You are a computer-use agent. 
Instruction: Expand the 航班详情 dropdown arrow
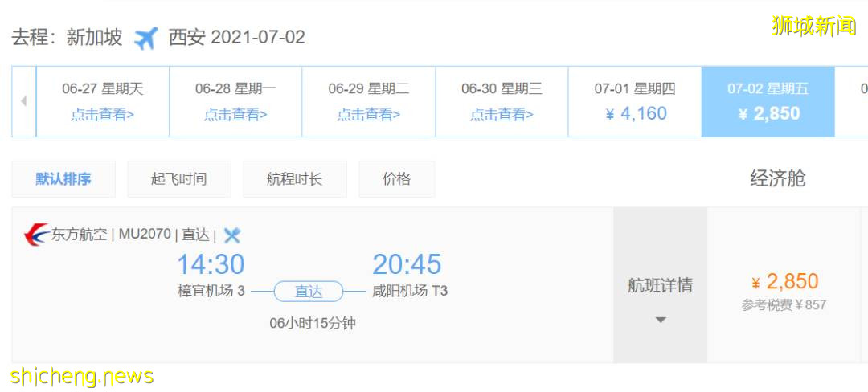[x=661, y=320]
